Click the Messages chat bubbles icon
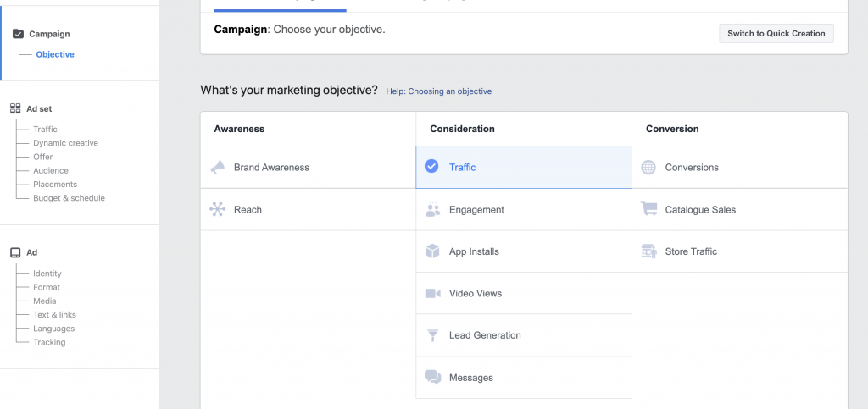868x409 pixels. [x=432, y=378]
